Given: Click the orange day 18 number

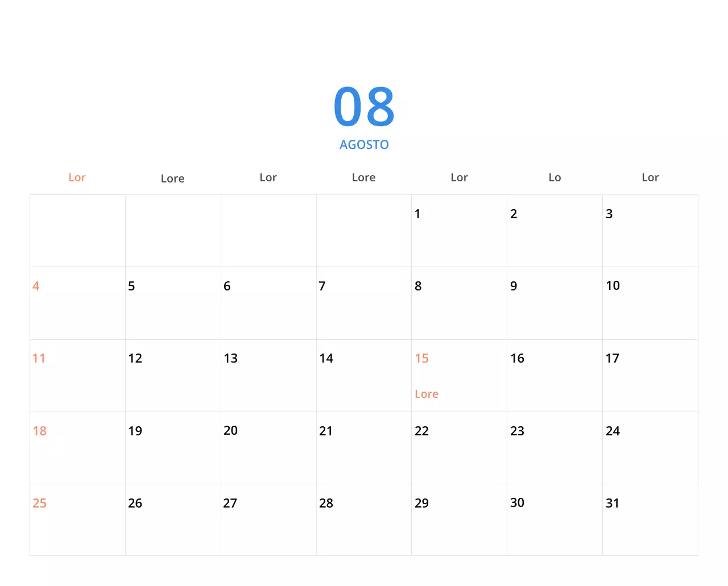Looking at the screenshot, I should coord(40,431).
